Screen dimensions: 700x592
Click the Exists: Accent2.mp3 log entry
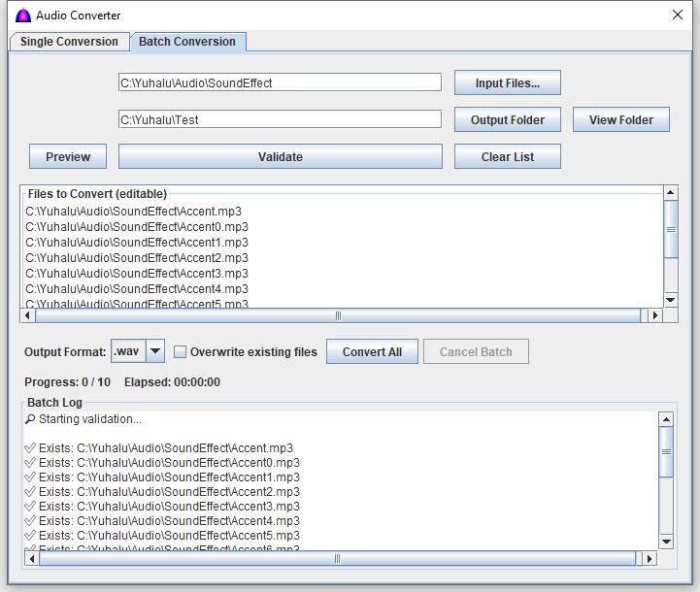pyautogui.click(x=162, y=492)
